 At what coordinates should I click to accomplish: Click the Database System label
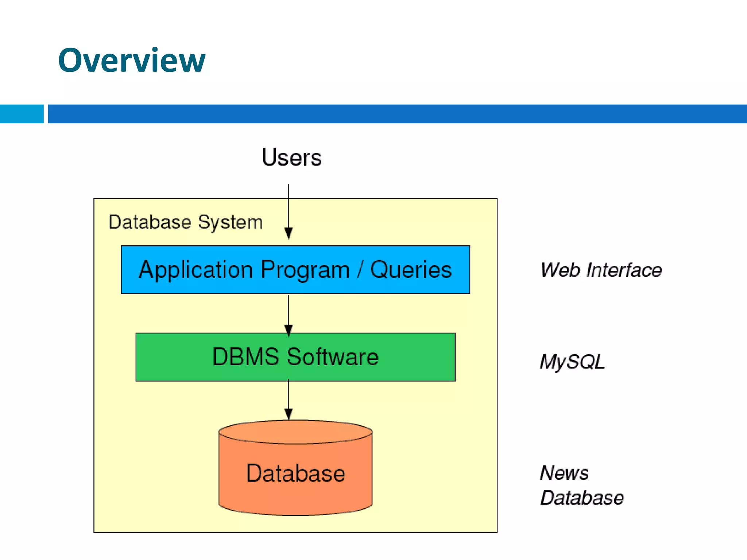pos(185,222)
